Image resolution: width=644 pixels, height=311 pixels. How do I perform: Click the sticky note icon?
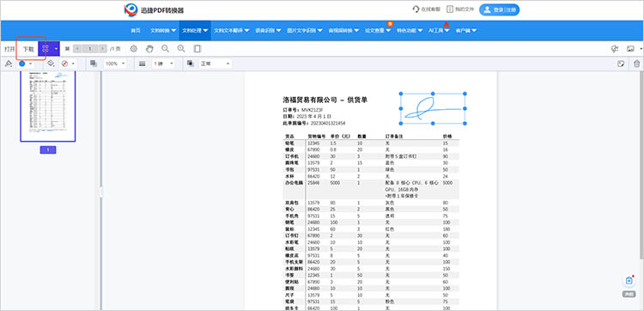pyautogui.click(x=622, y=64)
